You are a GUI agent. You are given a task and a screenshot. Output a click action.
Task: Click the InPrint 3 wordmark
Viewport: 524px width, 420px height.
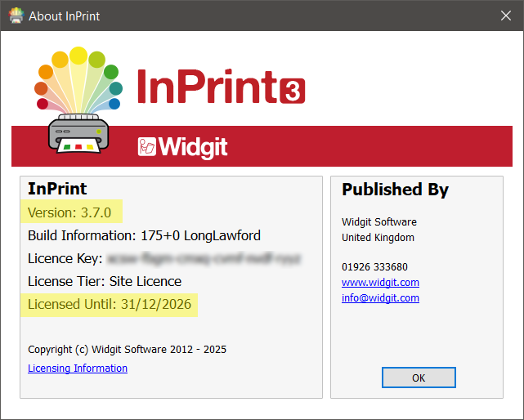[221, 87]
